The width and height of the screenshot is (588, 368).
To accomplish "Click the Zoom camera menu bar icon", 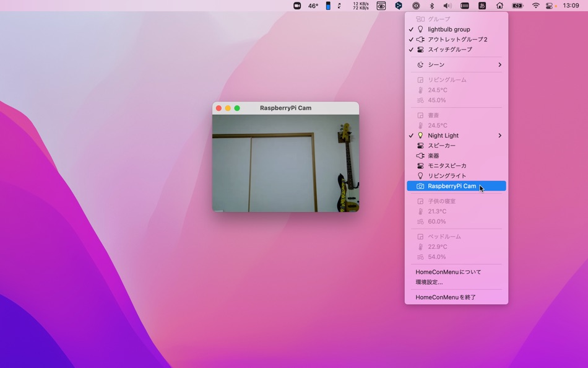I will tap(297, 6).
